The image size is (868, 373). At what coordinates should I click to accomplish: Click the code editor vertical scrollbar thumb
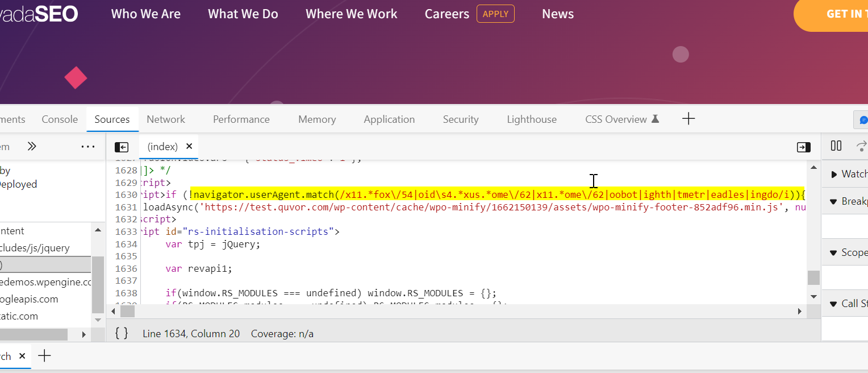814,277
